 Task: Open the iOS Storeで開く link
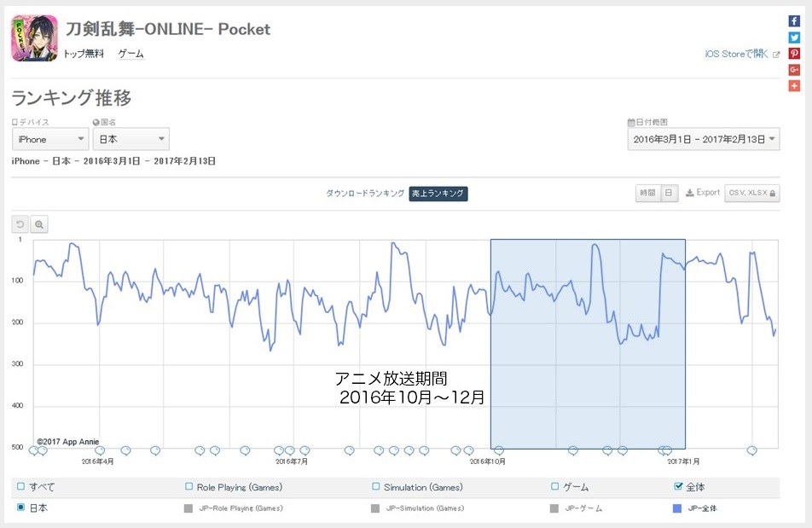(x=736, y=54)
